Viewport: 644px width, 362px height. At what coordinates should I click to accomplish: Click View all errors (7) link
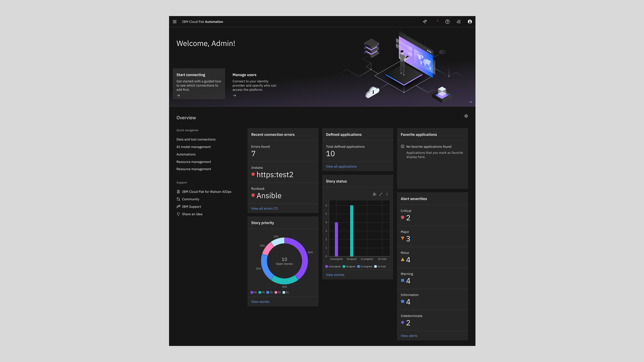coord(264,209)
